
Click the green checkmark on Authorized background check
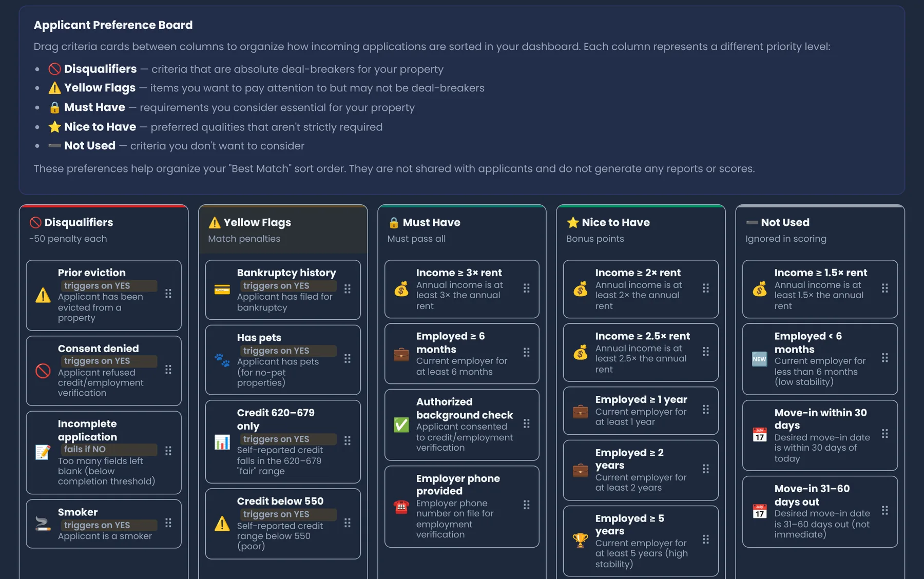(401, 424)
